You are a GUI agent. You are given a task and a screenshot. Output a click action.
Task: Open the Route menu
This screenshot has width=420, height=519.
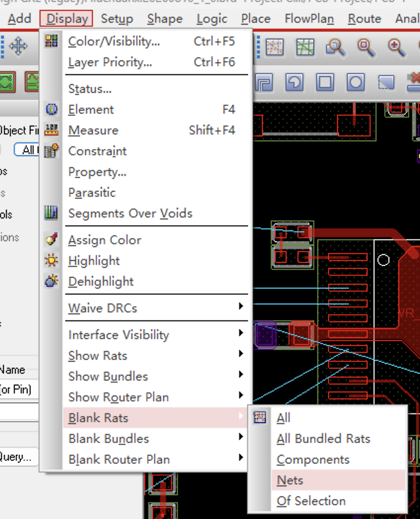(364, 19)
